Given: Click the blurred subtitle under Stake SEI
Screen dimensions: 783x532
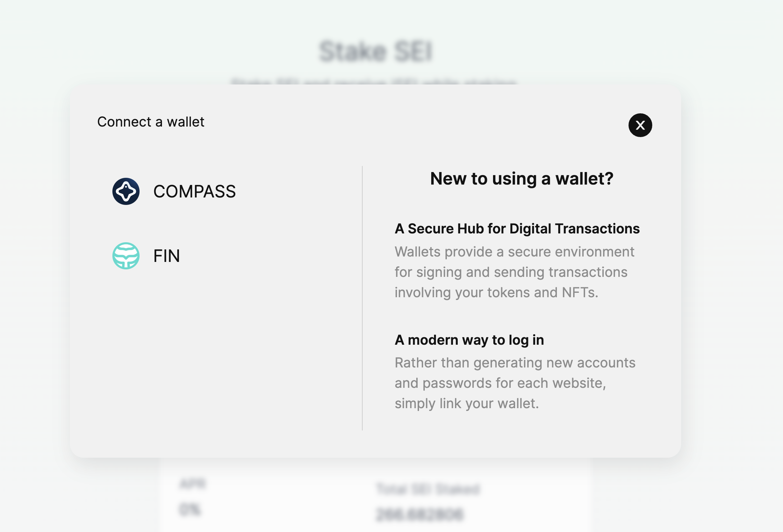Looking at the screenshot, I should tap(374, 81).
